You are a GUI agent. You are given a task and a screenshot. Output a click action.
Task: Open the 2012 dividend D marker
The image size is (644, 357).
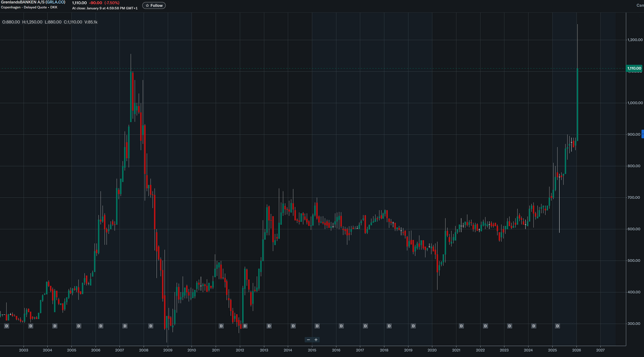pyautogui.click(x=245, y=325)
